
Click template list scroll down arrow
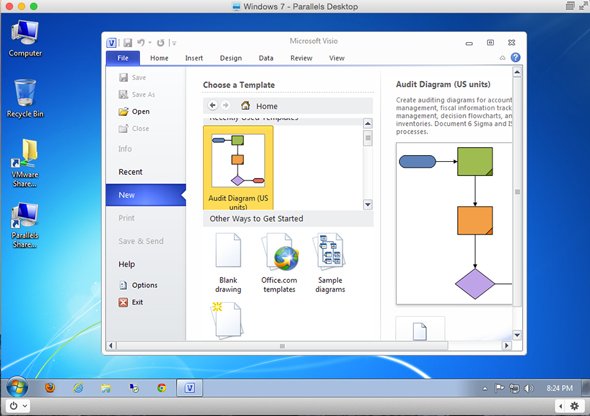click(368, 205)
